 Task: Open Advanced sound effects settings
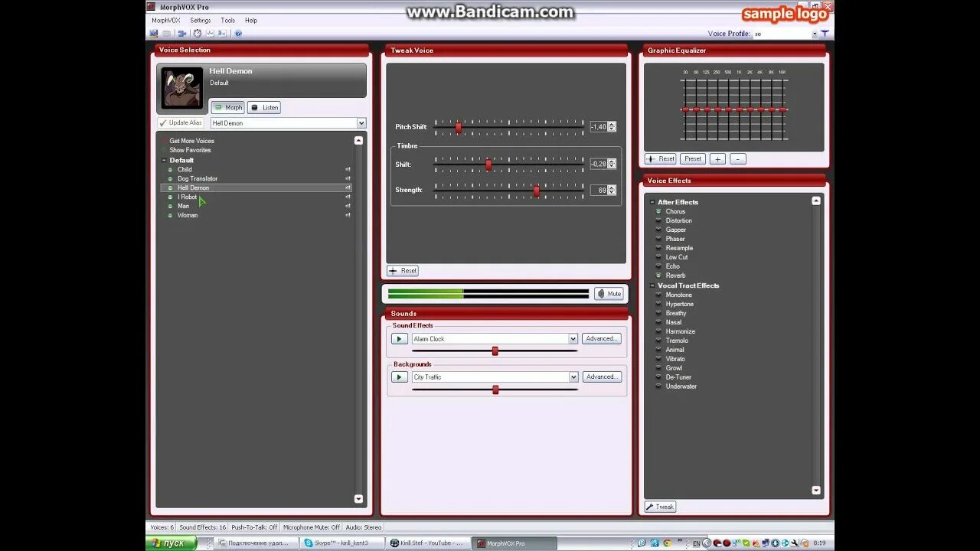601,339
